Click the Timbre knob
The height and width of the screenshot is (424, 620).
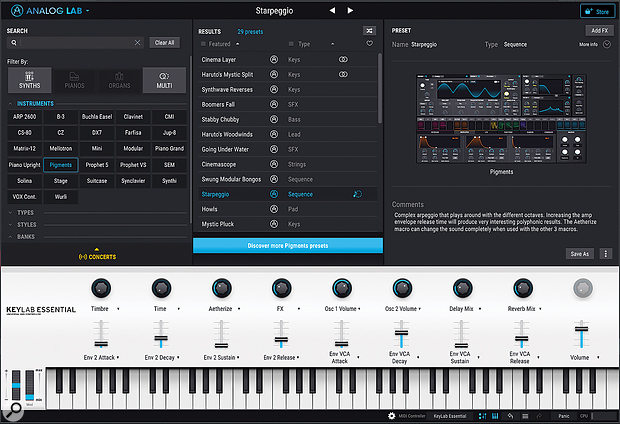coord(101,288)
